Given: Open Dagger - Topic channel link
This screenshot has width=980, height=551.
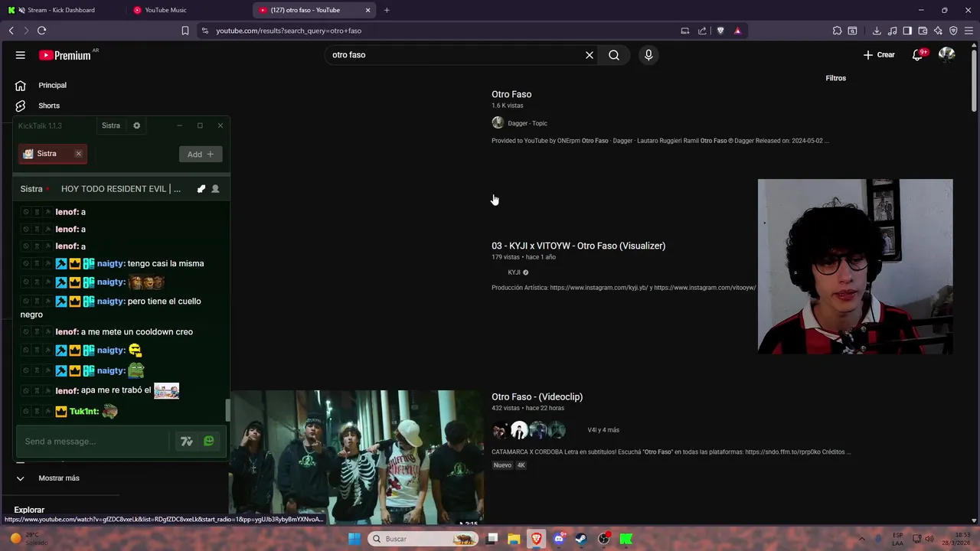Looking at the screenshot, I should coord(528,123).
